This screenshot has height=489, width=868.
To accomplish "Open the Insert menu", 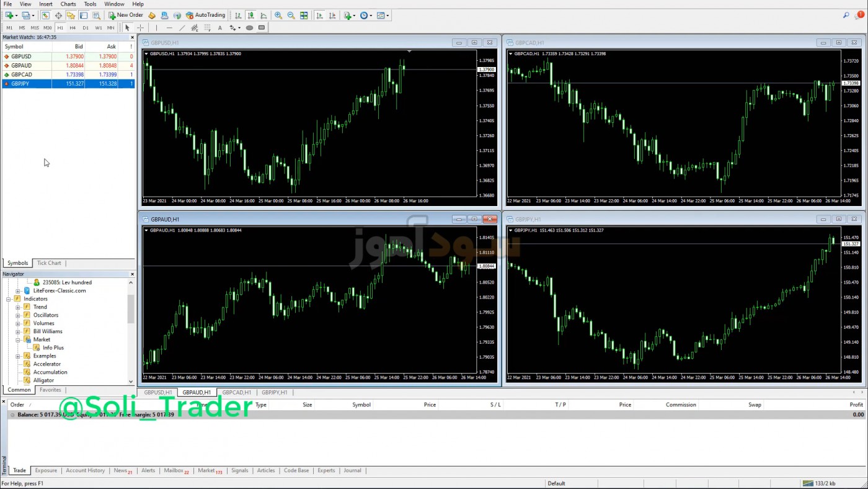I will point(46,4).
